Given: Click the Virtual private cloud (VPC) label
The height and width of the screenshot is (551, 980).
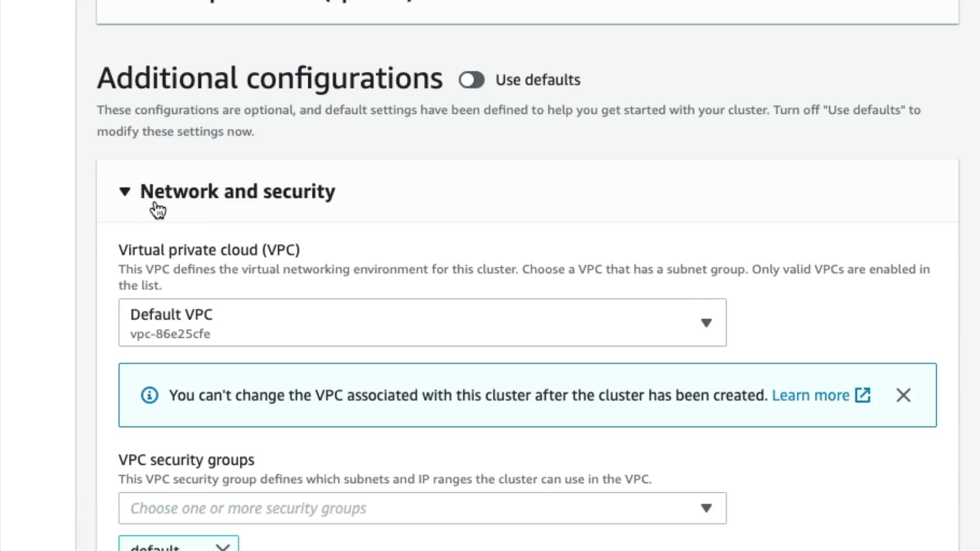Looking at the screenshot, I should (x=209, y=250).
